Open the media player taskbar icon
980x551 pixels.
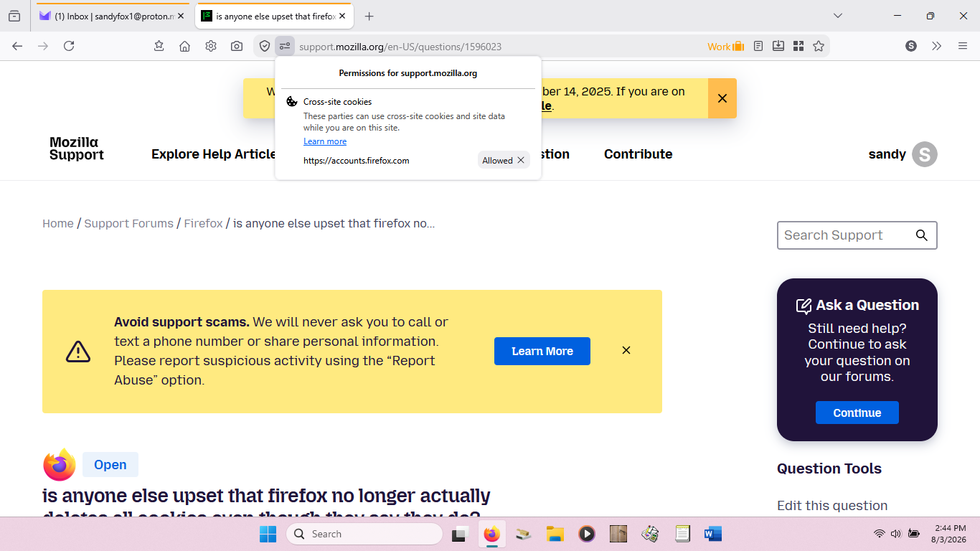coord(586,534)
